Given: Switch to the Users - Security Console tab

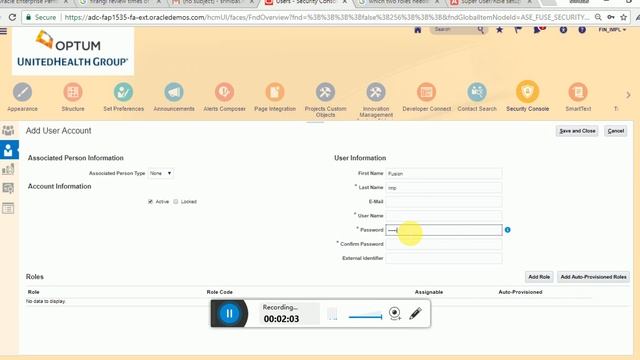Looking at the screenshot, I should (306, 2).
